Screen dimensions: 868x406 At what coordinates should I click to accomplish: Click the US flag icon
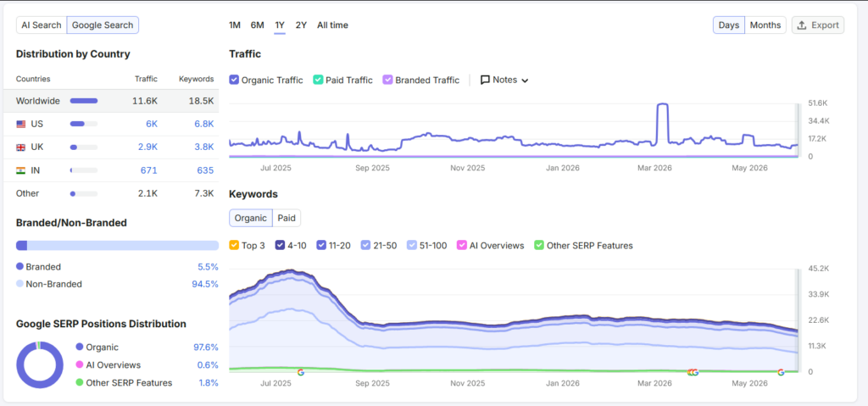coord(21,124)
